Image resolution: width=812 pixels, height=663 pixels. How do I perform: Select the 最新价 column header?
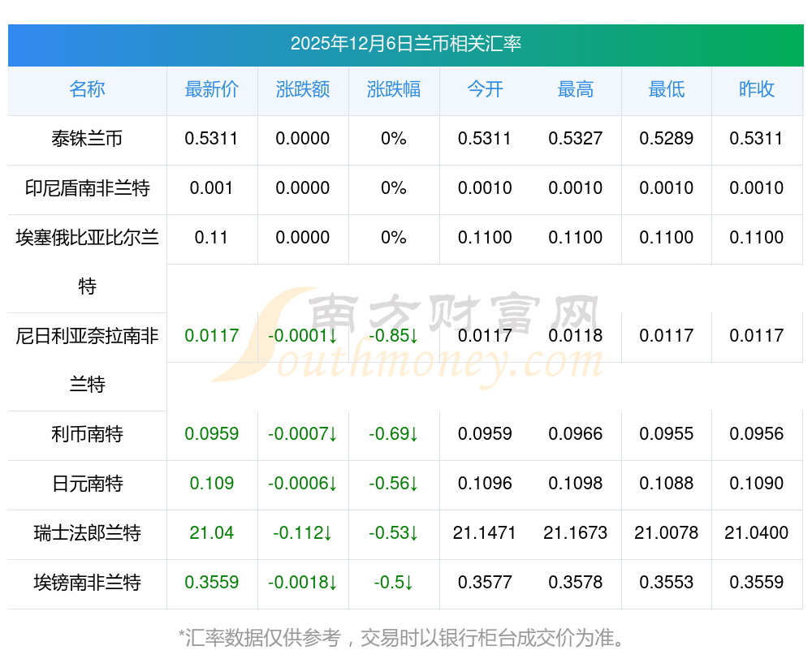click(211, 90)
